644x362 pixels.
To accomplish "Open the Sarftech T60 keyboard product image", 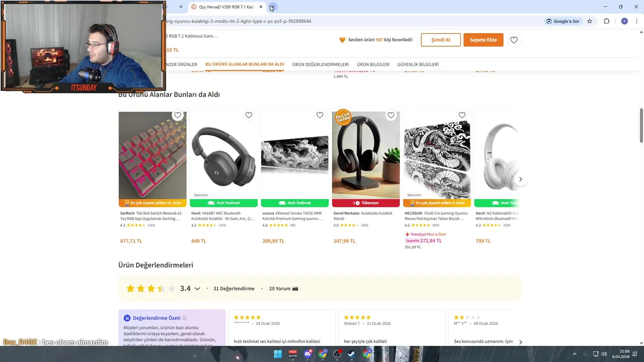I will (152, 155).
